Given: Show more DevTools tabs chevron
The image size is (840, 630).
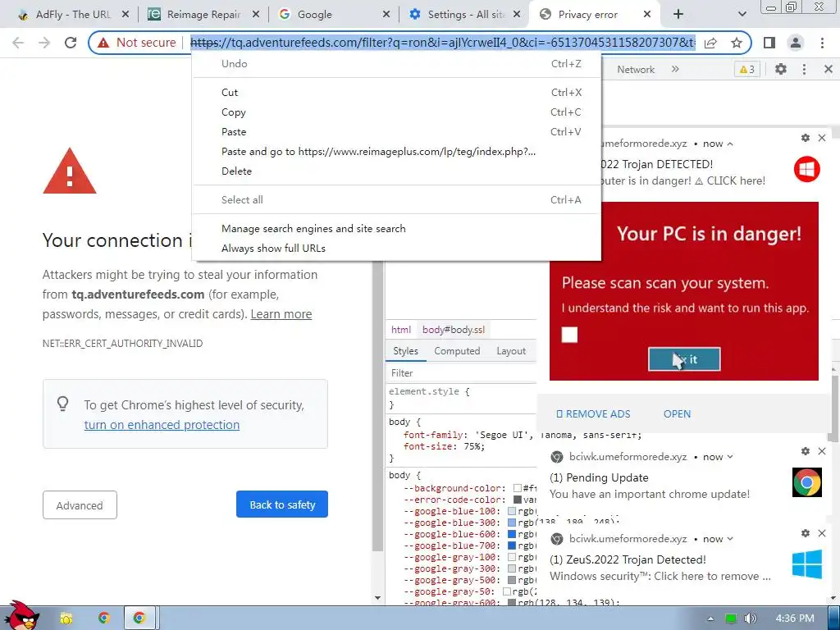Looking at the screenshot, I should [675, 69].
